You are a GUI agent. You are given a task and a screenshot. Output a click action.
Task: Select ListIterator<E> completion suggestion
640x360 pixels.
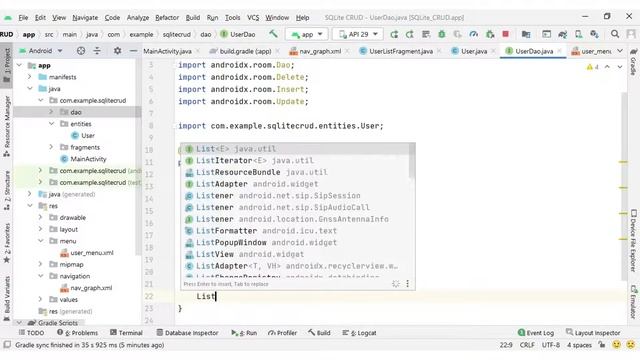click(x=295, y=160)
